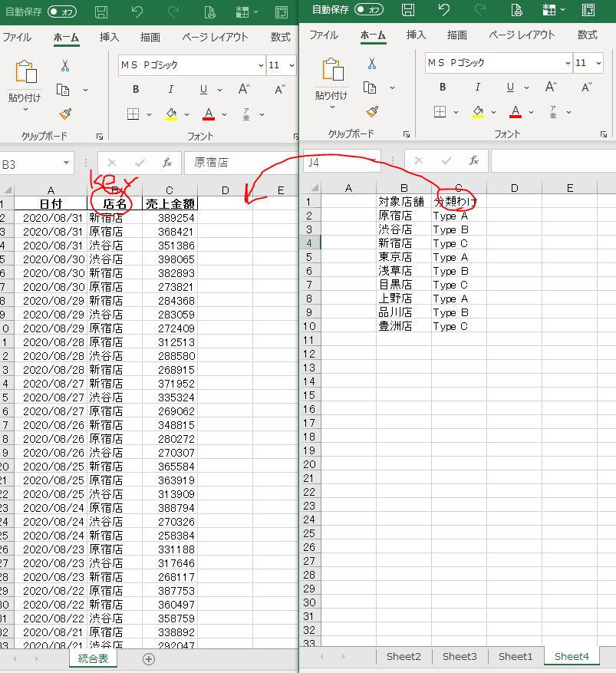Add new sheet with plus button
Screen dimensions: 616x673
coord(149,658)
